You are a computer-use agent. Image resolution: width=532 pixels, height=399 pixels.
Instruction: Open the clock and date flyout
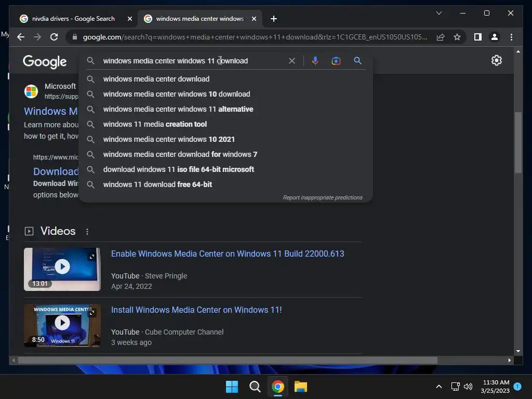(x=495, y=387)
